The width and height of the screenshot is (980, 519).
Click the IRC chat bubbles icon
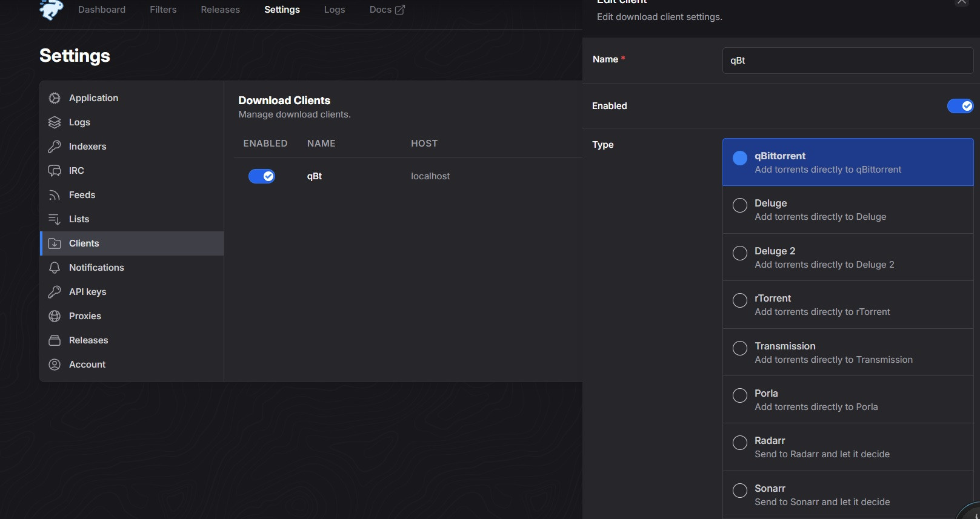(55, 171)
